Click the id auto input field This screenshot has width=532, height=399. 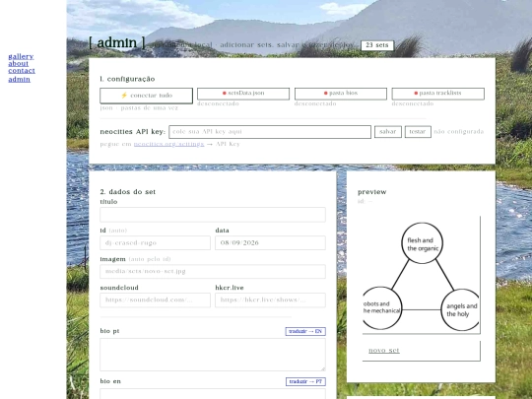155,243
